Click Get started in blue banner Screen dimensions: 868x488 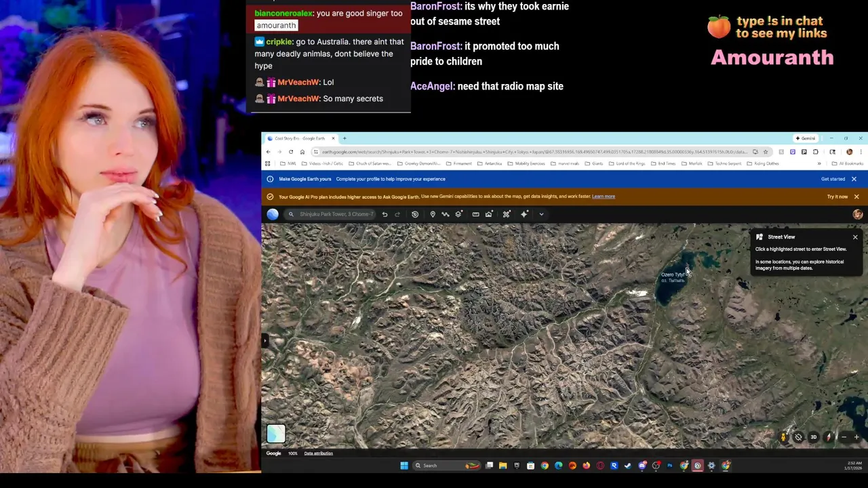pos(833,179)
